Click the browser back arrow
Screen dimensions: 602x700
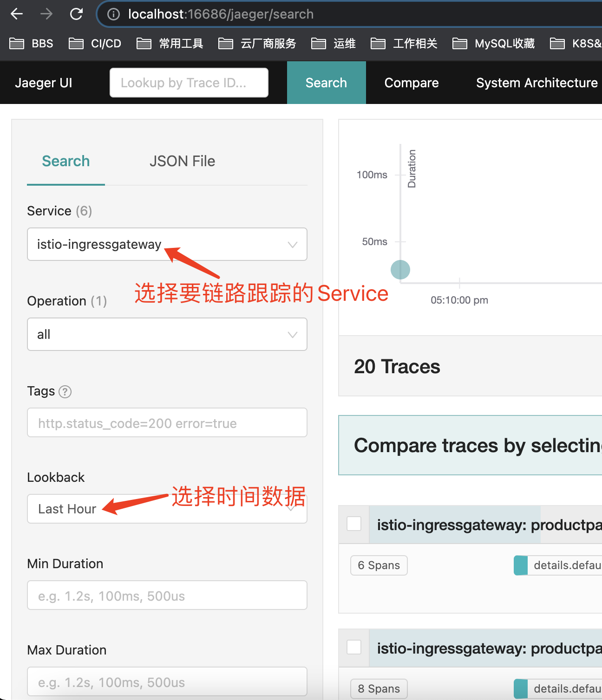(17, 14)
